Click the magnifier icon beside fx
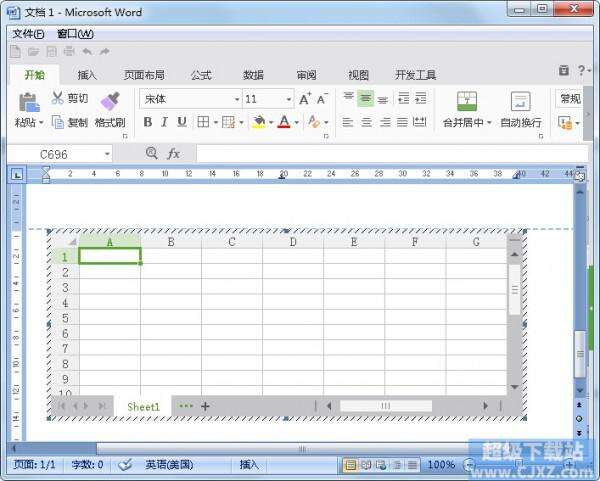 (152, 153)
